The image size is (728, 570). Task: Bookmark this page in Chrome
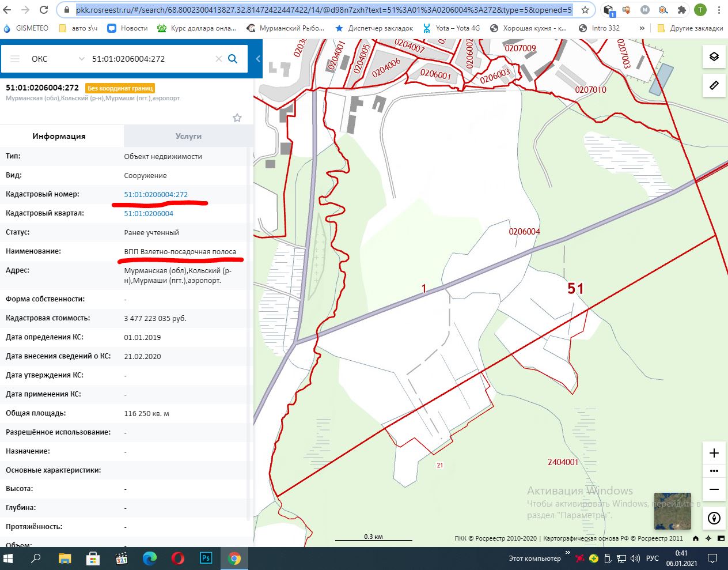click(585, 10)
